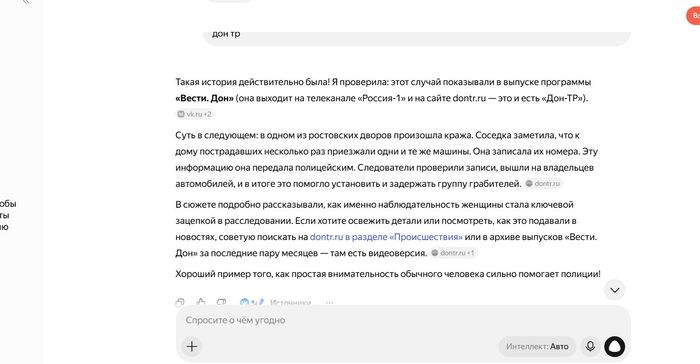The image size is (700, 364).
Task: Copy the answer with the copy icon
Action: pos(180,302)
